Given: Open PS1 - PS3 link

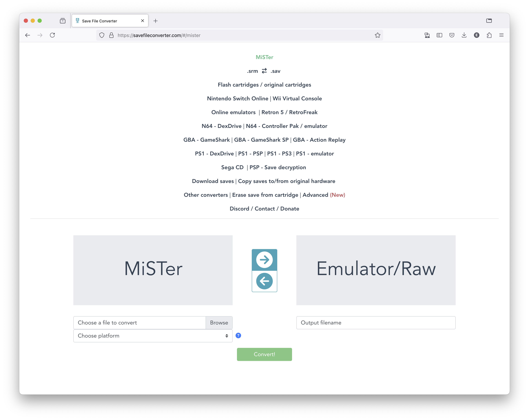Looking at the screenshot, I should (x=279, y=153).
